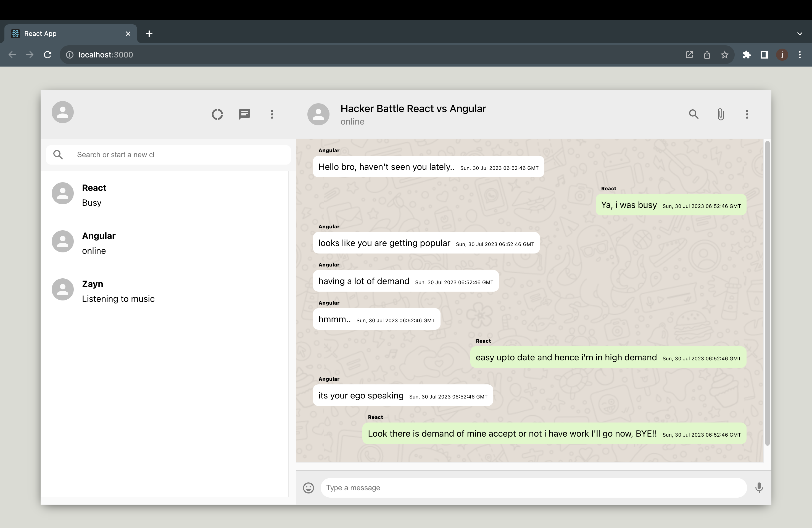Reload the localhost page

tap(48, 55)
